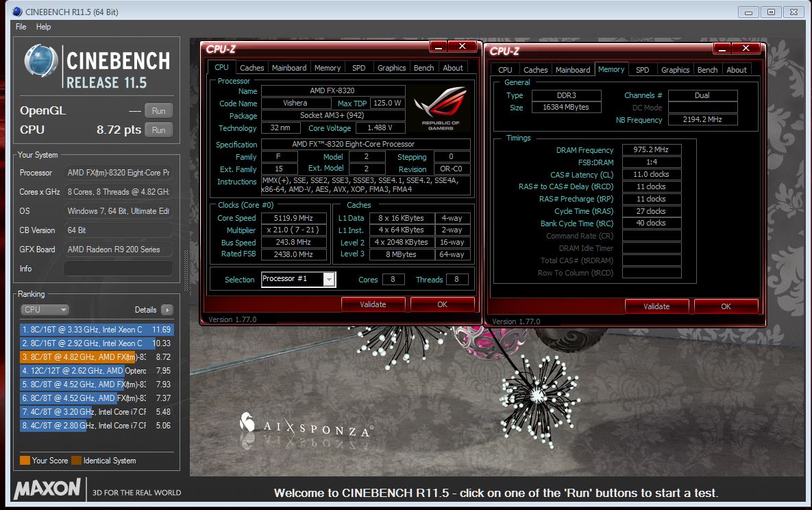The height and width of the screenshot is (510, 812).
Task: Click the NB Frequency value 2194.2 MHz
Action: pos(703,120)
